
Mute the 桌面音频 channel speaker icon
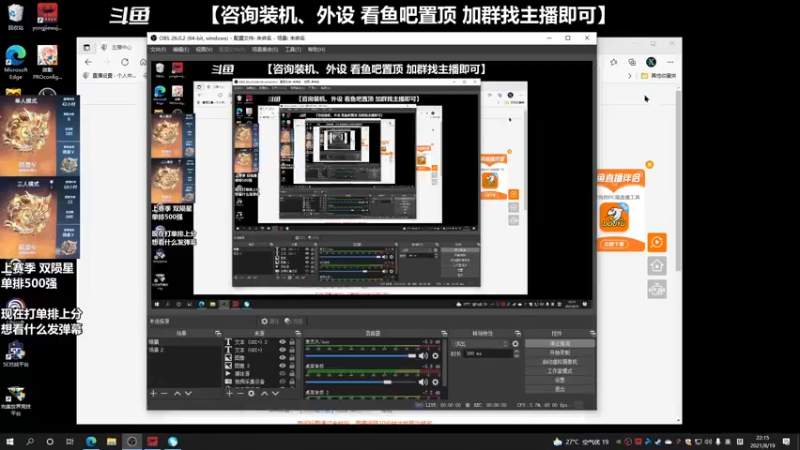[423, 382]
